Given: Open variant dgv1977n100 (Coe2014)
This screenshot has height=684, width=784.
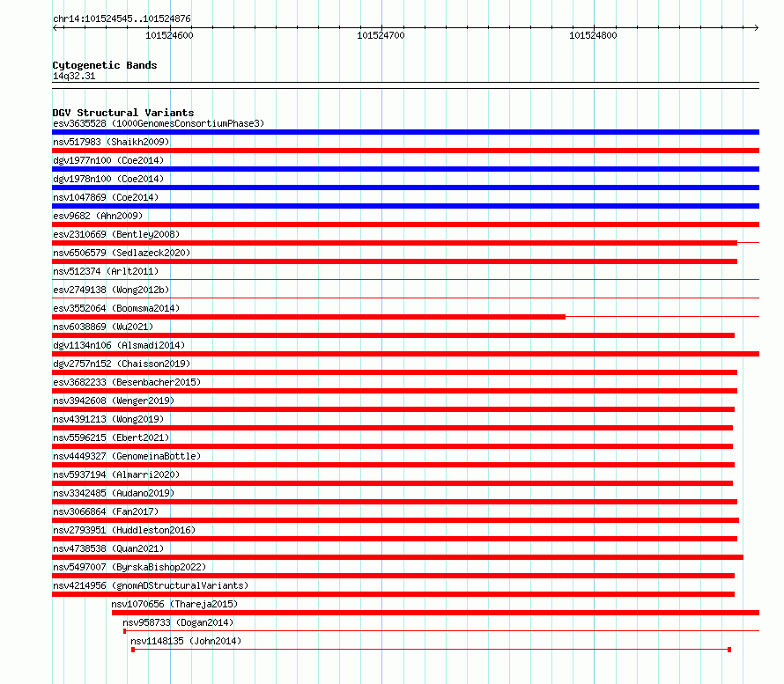Looking at the screenshot, I should [x=108, y=160].
